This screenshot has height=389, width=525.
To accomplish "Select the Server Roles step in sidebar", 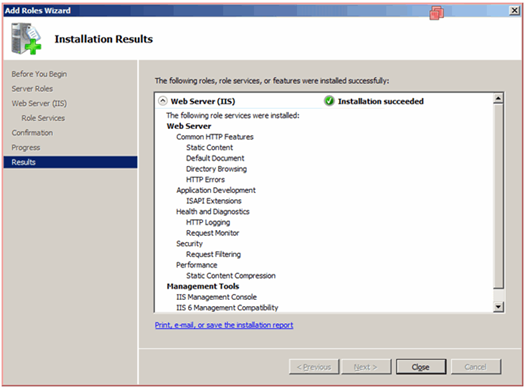I will pos(32,89).
